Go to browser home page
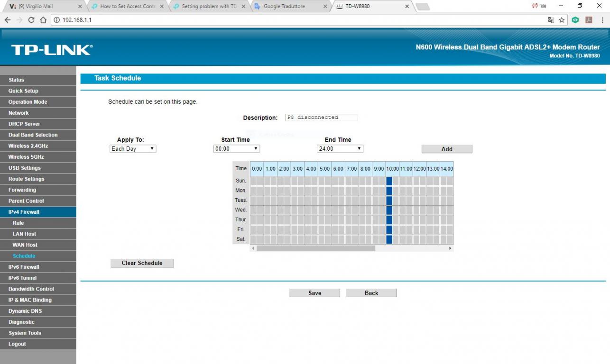The height and width of the screenshot is (364, 610). [x=43, y=20]
